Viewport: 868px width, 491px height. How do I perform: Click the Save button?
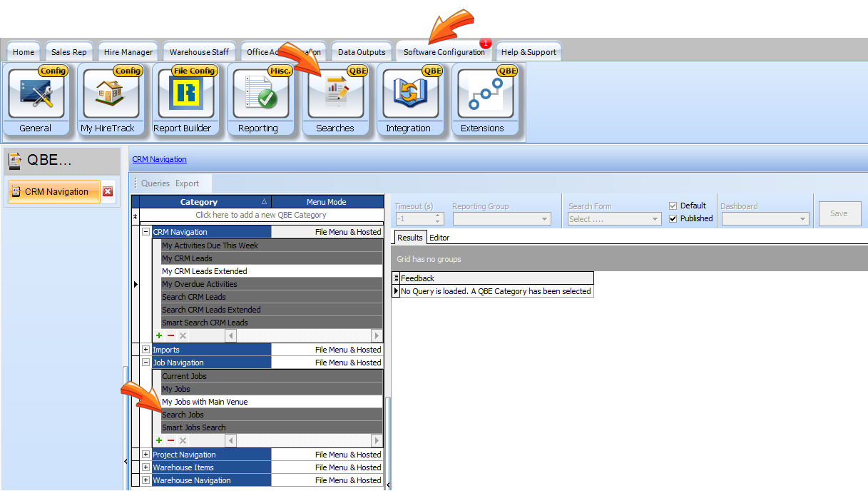[839, 213]
